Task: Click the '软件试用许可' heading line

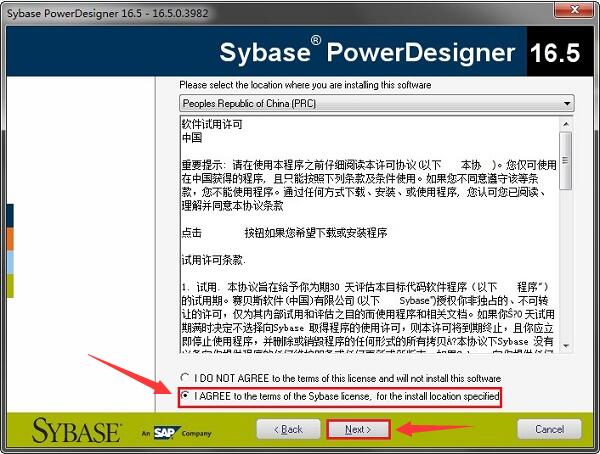Action: coord(212,124)
